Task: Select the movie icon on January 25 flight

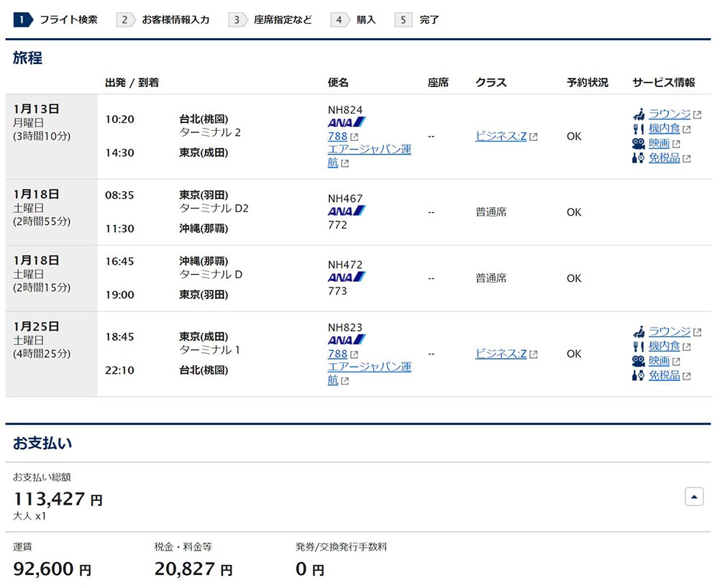Action: (x=638, y=362)
